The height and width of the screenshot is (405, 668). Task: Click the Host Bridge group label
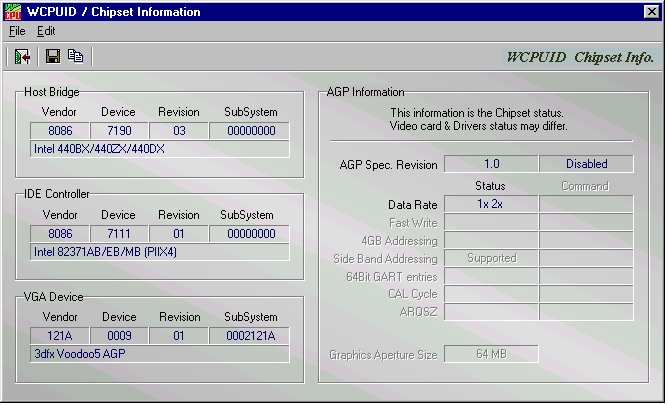tap(52, 92)
